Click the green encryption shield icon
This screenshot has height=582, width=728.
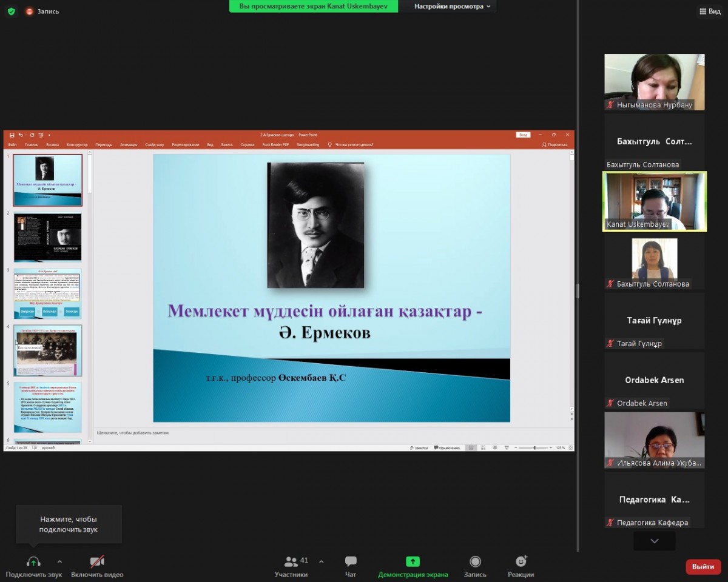pyautogui.click(x=11, y=11)
